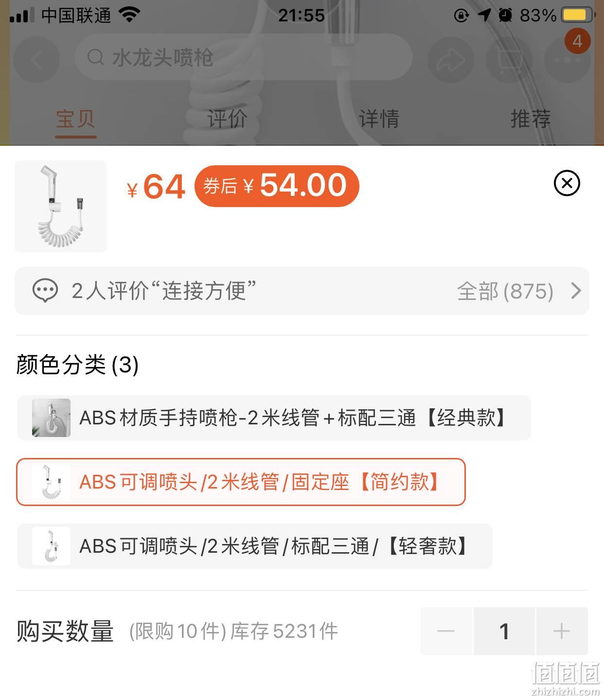The height and width of the screenshot is (700, 604).
Task: Open the 宝贝 tab
Action: tap(75, 119)
